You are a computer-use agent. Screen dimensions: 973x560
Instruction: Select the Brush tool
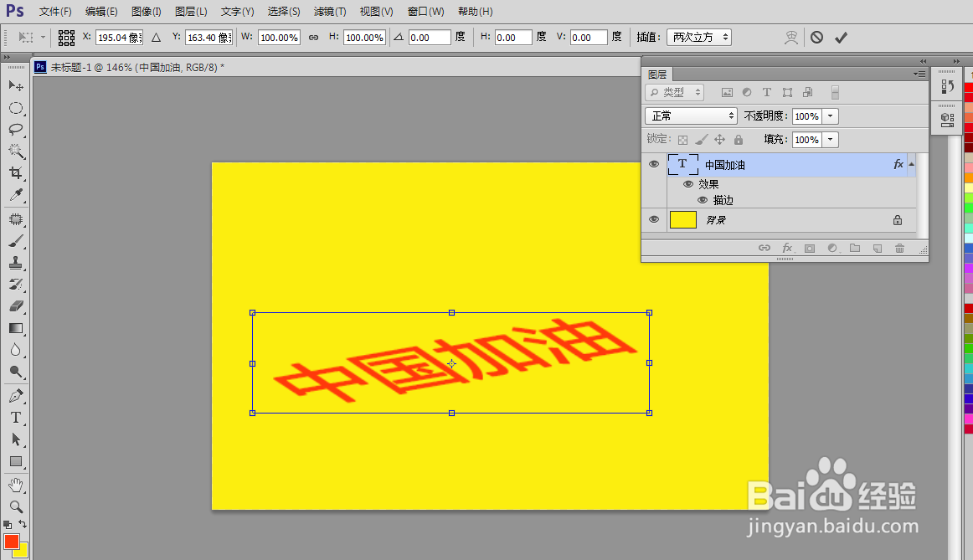pyautogui.click(x=16, y=240)
